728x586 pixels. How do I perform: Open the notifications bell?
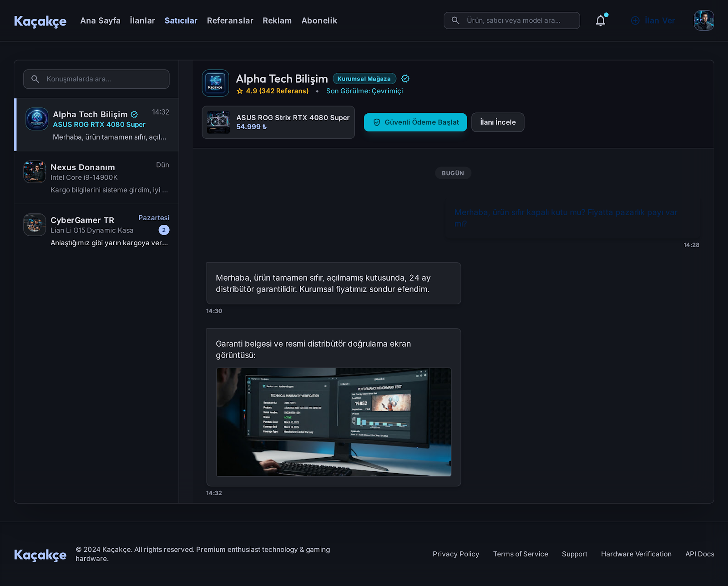click(601, 20)
